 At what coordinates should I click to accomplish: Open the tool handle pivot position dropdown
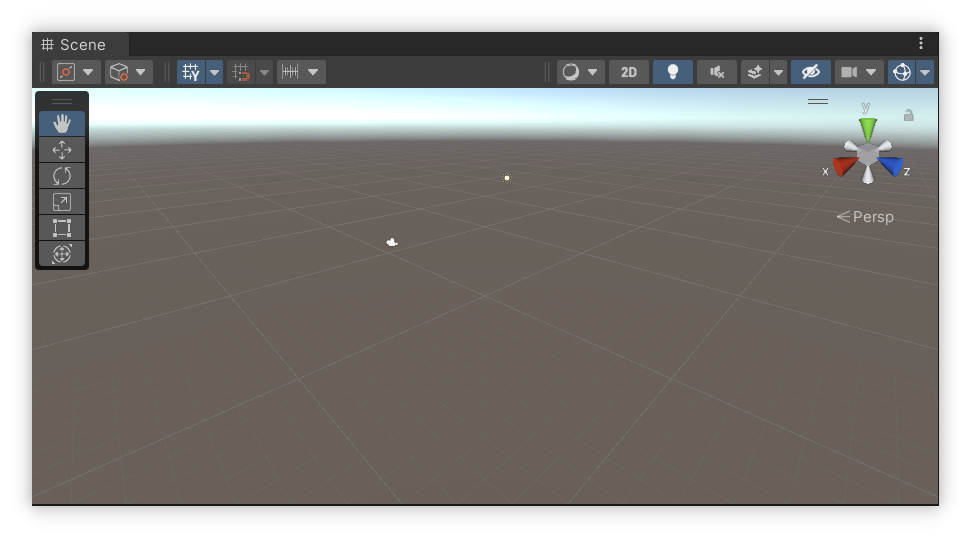click(77, 72)
